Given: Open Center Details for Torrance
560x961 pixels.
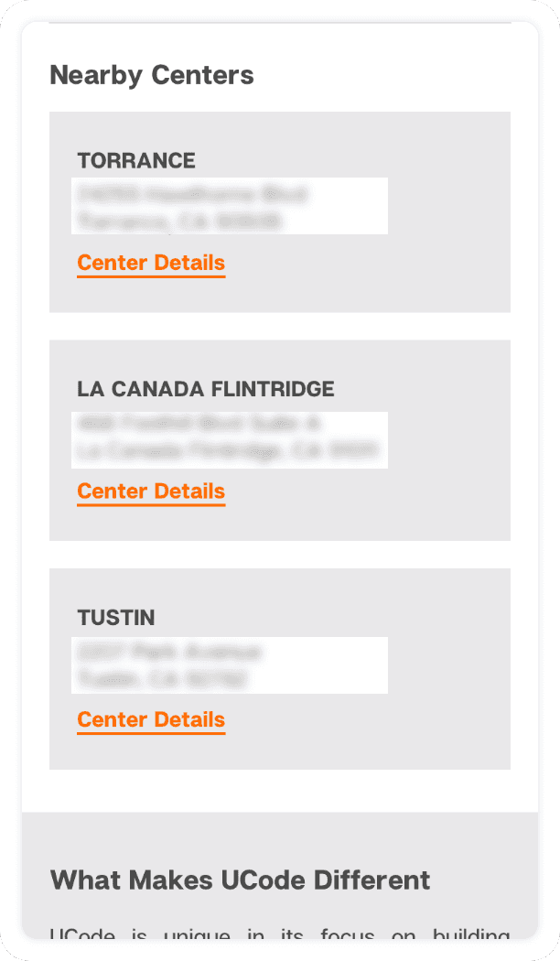Looking at the screenshot, I should tap(151, 264).
